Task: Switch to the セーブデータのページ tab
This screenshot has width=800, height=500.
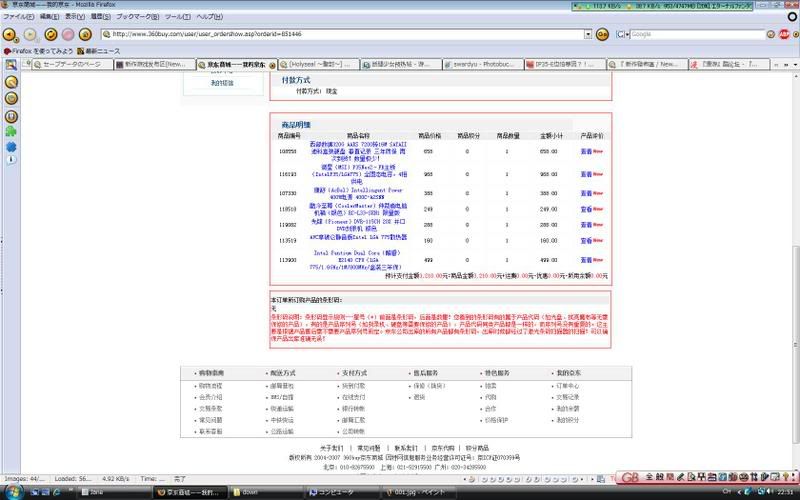Action: [73, 64]
